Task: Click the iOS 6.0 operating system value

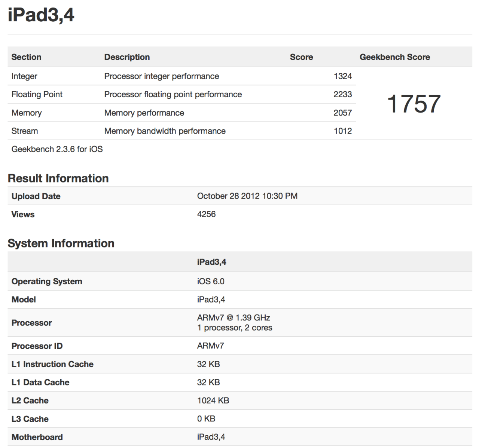Action: pos(211,281)
